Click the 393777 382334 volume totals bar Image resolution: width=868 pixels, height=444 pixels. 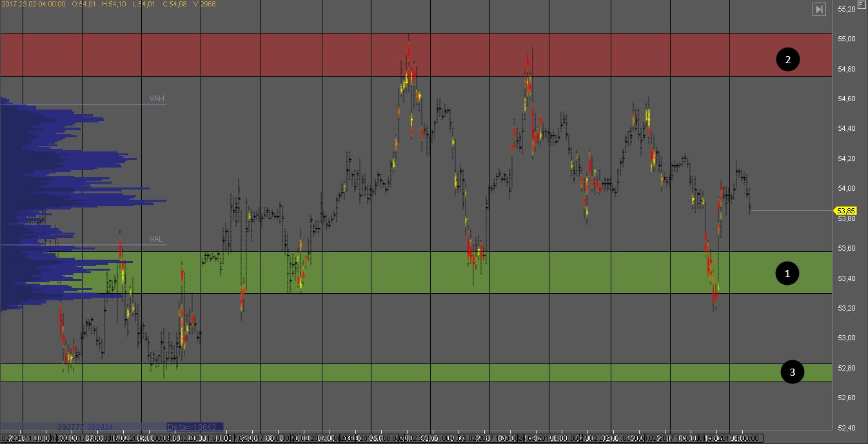point(85,427)
